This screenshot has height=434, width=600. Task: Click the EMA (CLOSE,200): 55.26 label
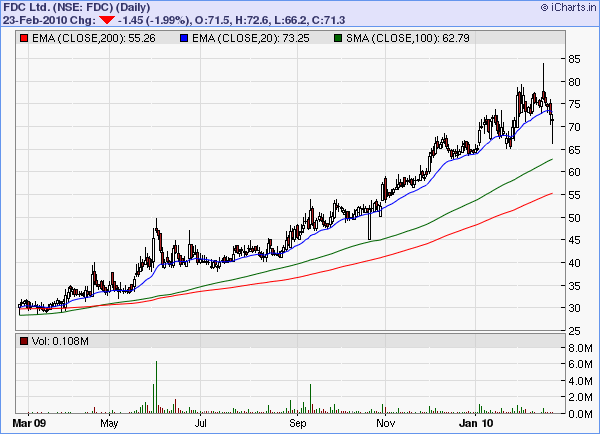coord(94,38)
